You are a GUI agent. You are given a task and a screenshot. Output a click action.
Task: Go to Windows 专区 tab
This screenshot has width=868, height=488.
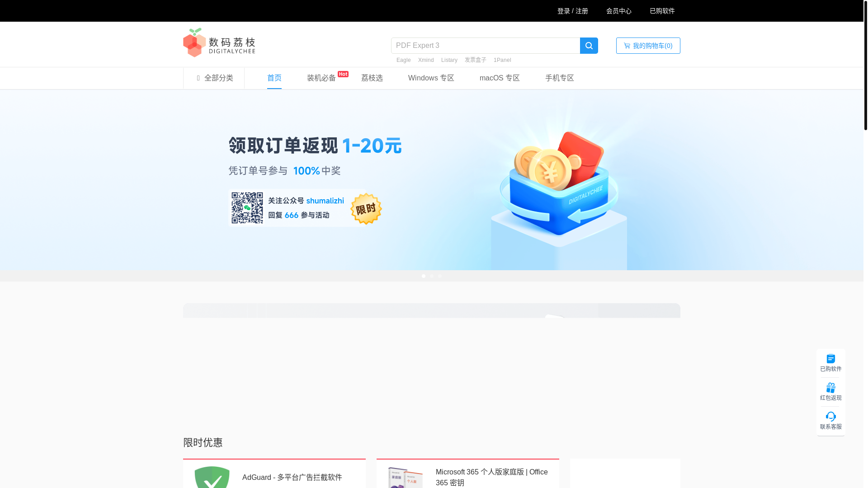(x=431, y=78)
